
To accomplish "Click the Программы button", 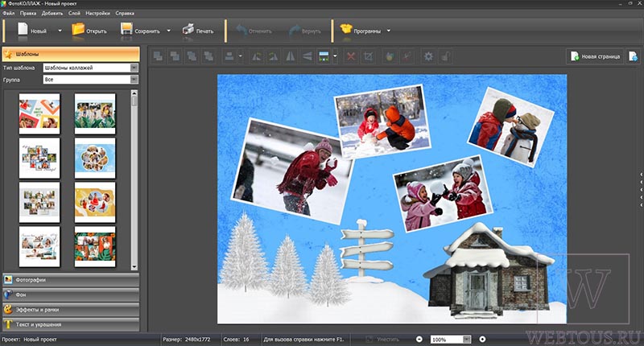I will pyautogui.click(x=360, y=31).
